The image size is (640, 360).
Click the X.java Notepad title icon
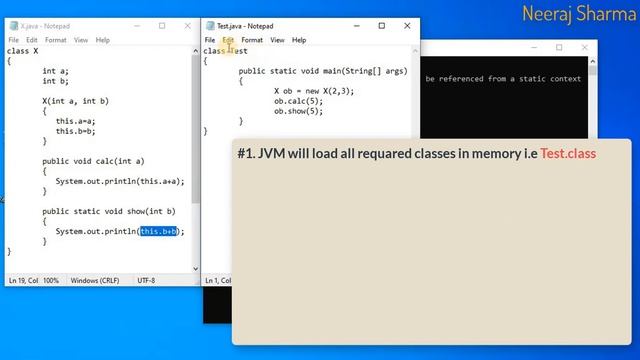point(14,26)
